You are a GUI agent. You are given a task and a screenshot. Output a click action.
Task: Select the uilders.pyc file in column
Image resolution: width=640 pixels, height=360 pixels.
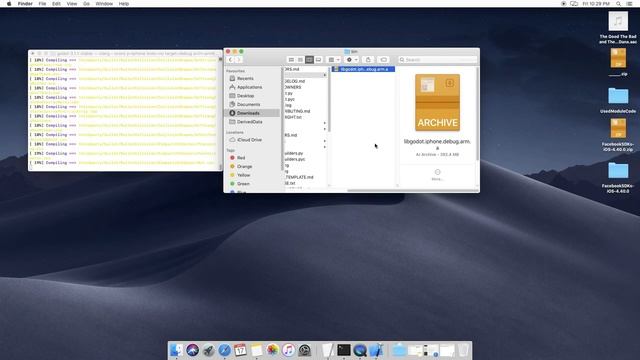(x=295, y=159)
